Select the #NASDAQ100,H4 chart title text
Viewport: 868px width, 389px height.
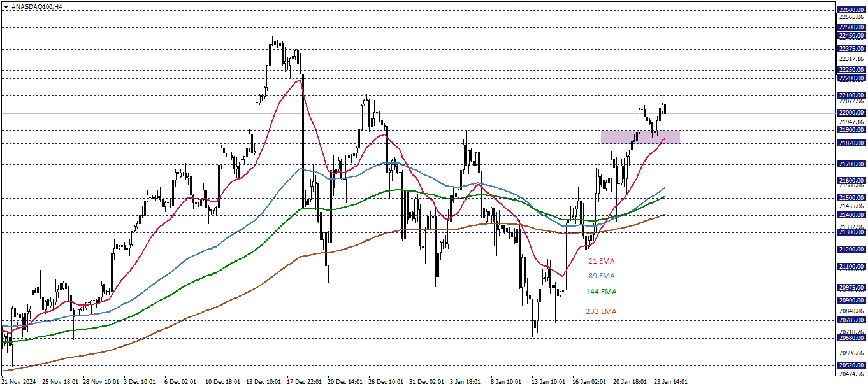[x=36, y=6]
